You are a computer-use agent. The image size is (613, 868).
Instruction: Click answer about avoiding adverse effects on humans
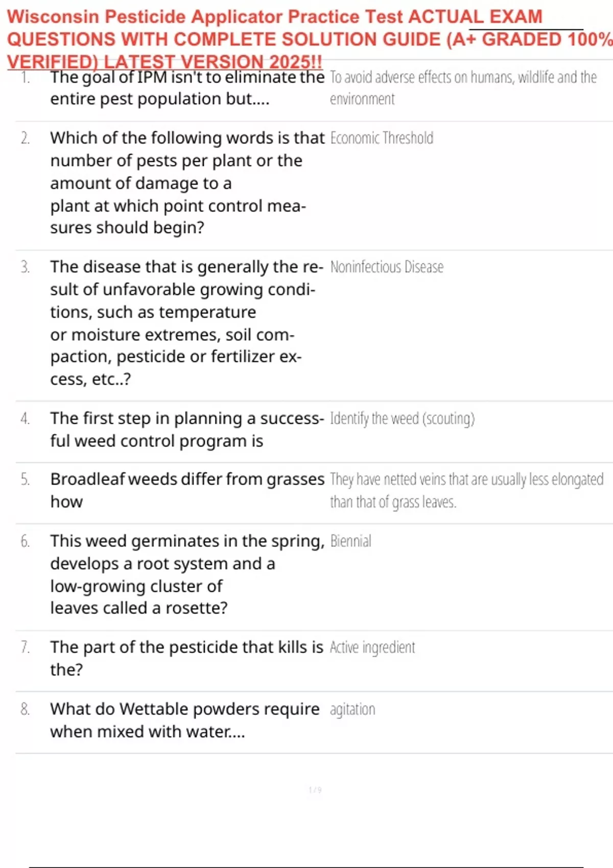coord(463,88)
